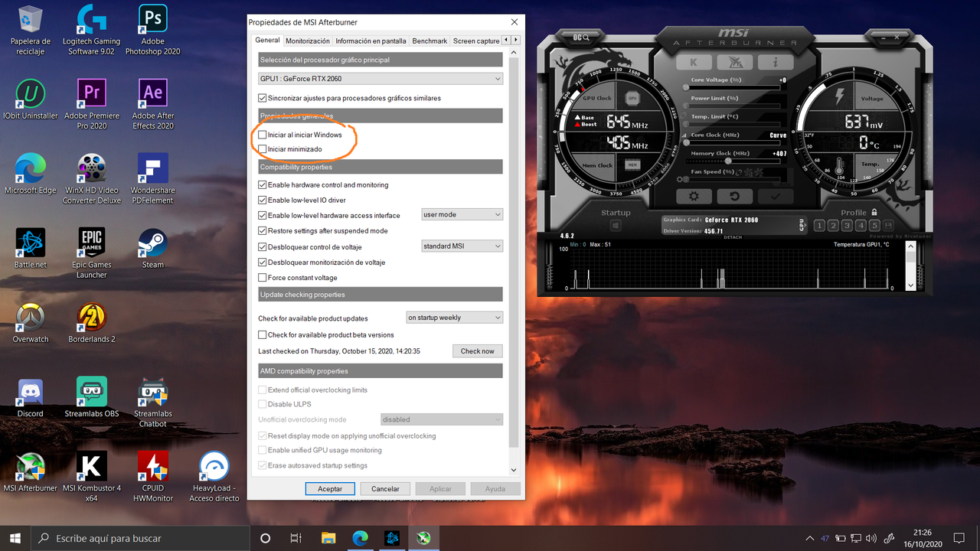Show hidden system tray icons chevron
Image resolution: width=980 pixels, height=551 pixels.
(810, 538)
